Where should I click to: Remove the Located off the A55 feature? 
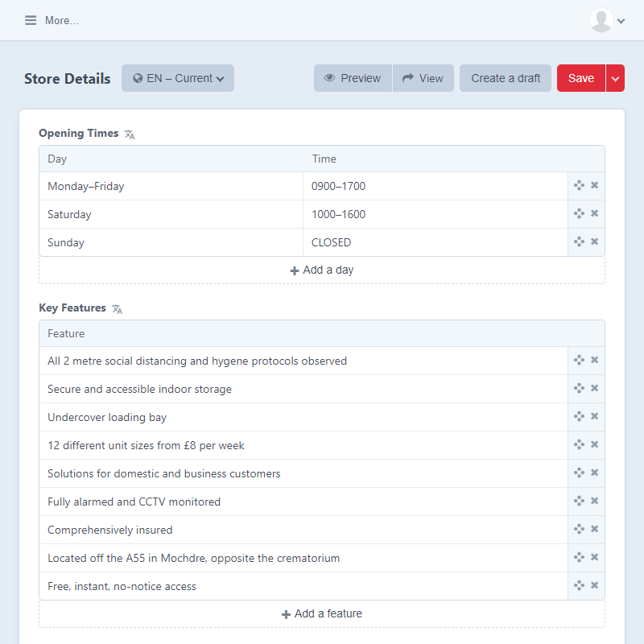[594, 557]
